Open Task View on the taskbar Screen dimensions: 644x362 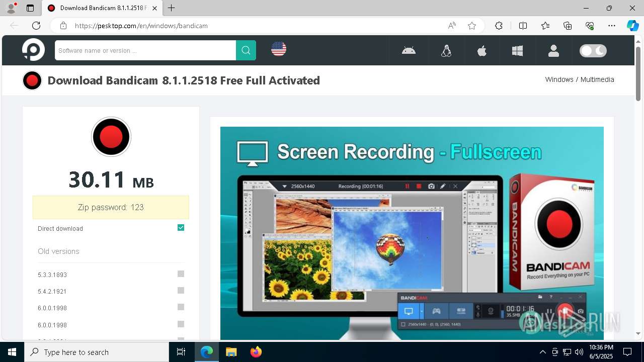pyautogui.click(x=181, y=352)
